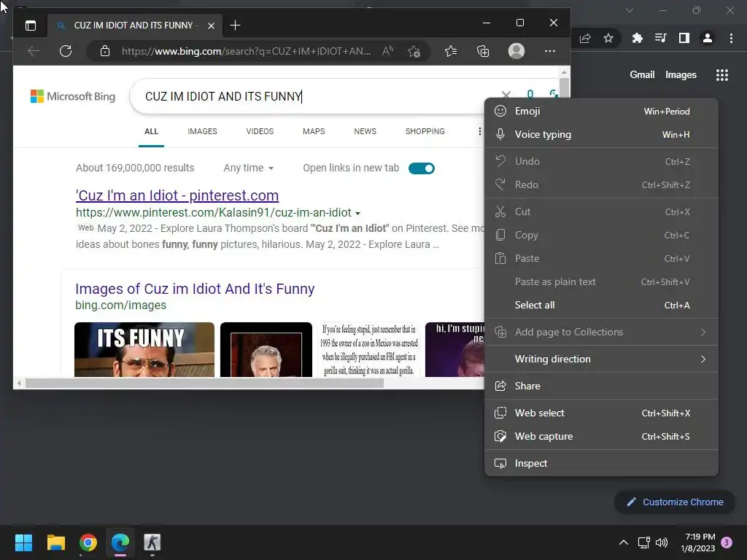Open the gorilla suit text image thumbnail

(368, 349)
